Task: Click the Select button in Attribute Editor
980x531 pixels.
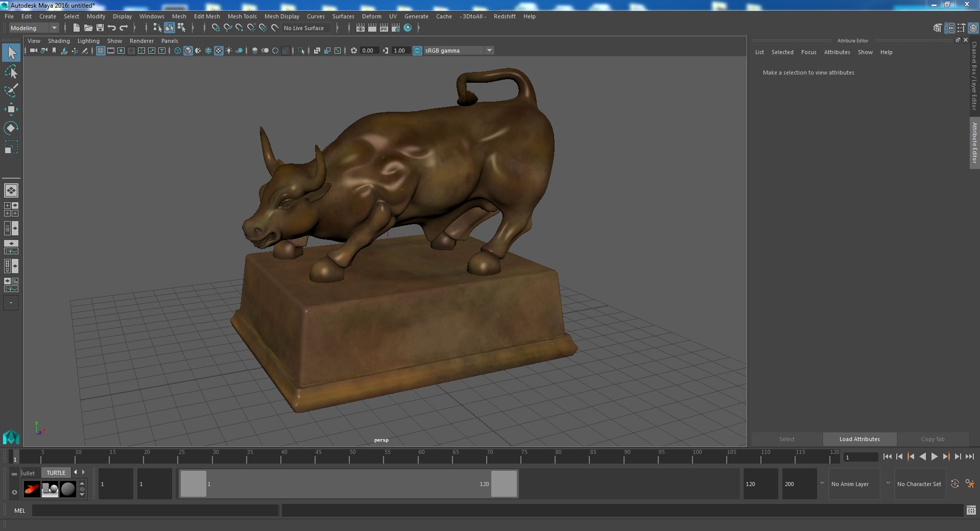Action: click(786, 439)
